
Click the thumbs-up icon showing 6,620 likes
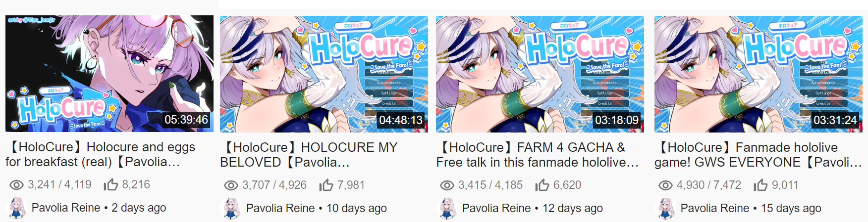point(542,185)
